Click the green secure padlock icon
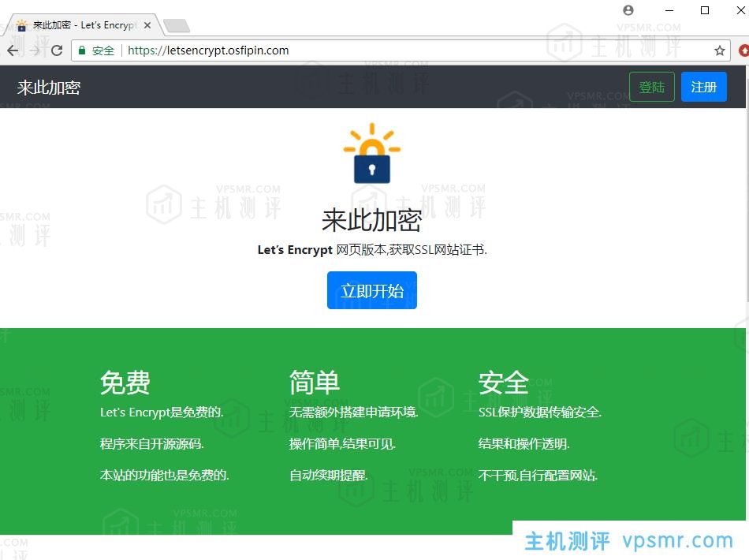 pos(82,50)
